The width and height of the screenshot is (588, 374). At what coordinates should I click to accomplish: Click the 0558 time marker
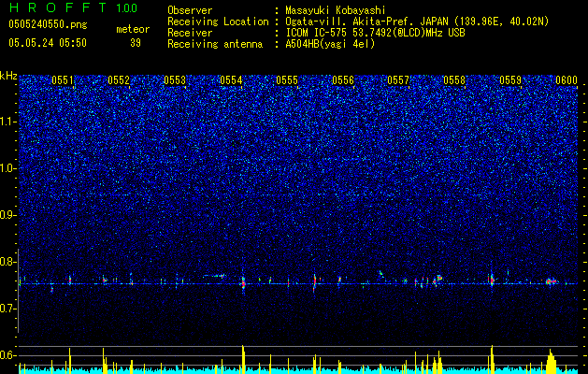454,80
